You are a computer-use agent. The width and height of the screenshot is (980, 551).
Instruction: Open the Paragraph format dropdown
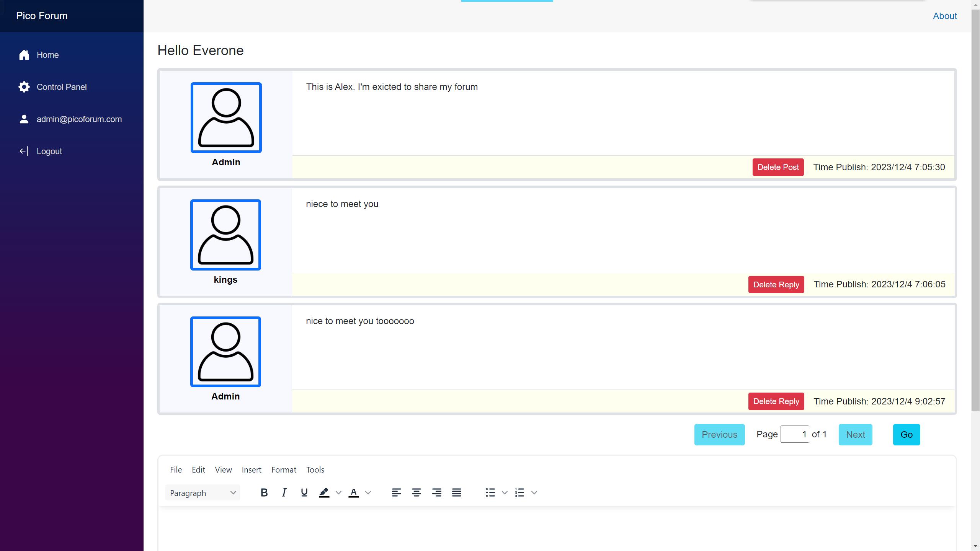(x=203, y=492)
